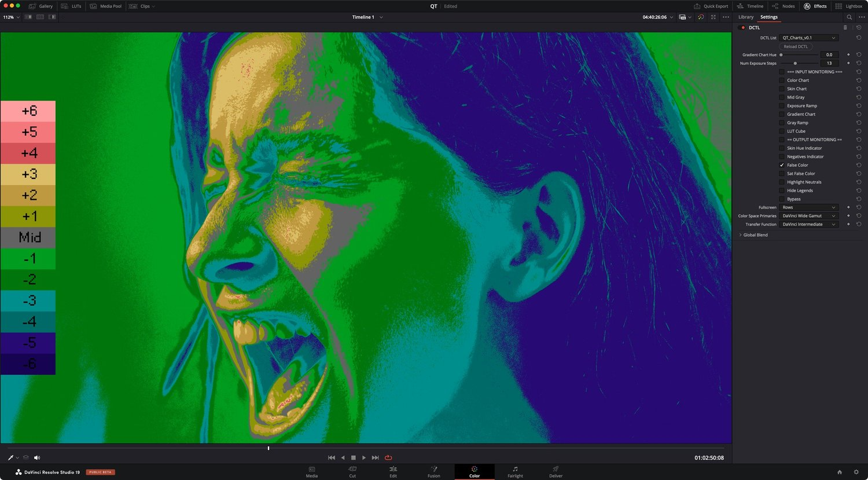This screenshot has width=868, height=480.
Task: Open the Fairlight page
Action: 515,472
